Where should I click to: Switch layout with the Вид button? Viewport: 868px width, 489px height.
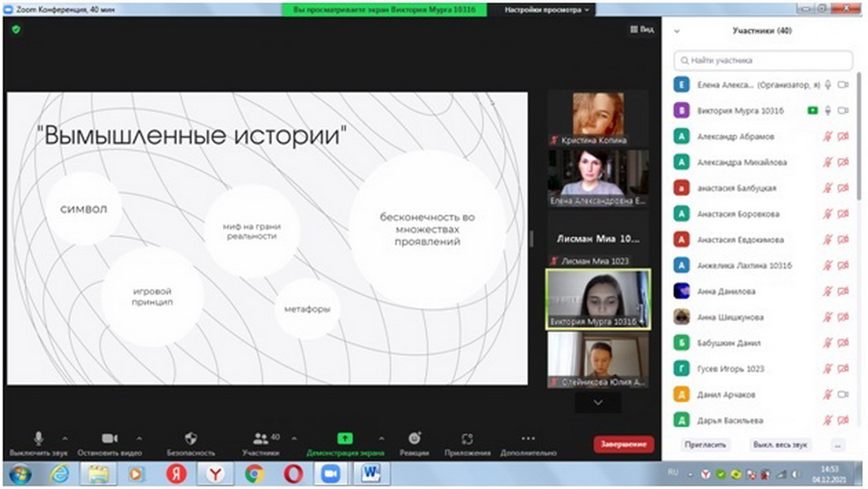click(642, 30)
